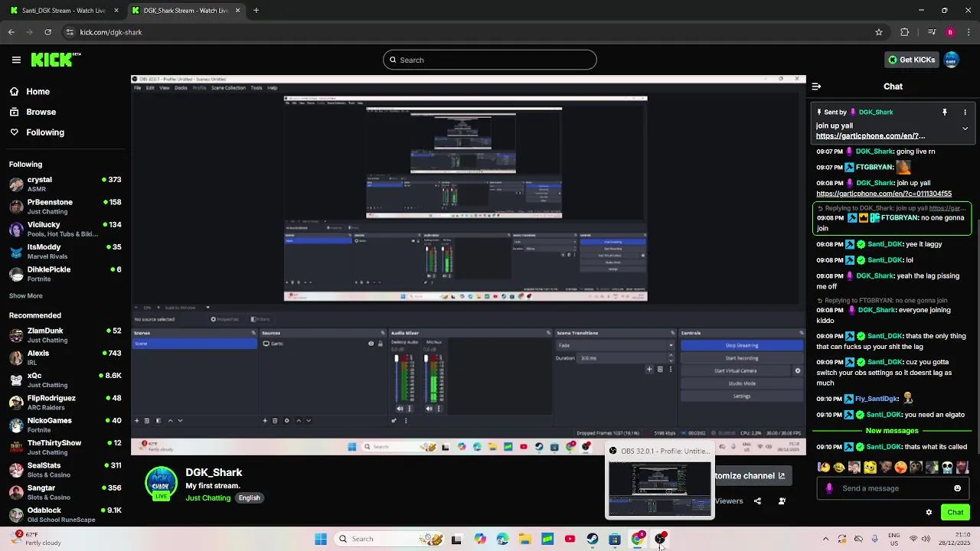Open Following in the sidebar

pos(37,132)
